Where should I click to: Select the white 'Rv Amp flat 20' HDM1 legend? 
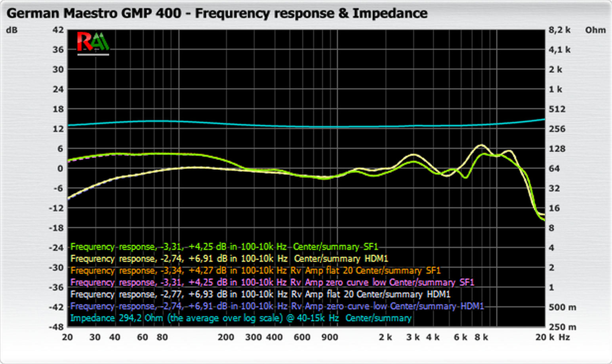click(x=260, y=294)
